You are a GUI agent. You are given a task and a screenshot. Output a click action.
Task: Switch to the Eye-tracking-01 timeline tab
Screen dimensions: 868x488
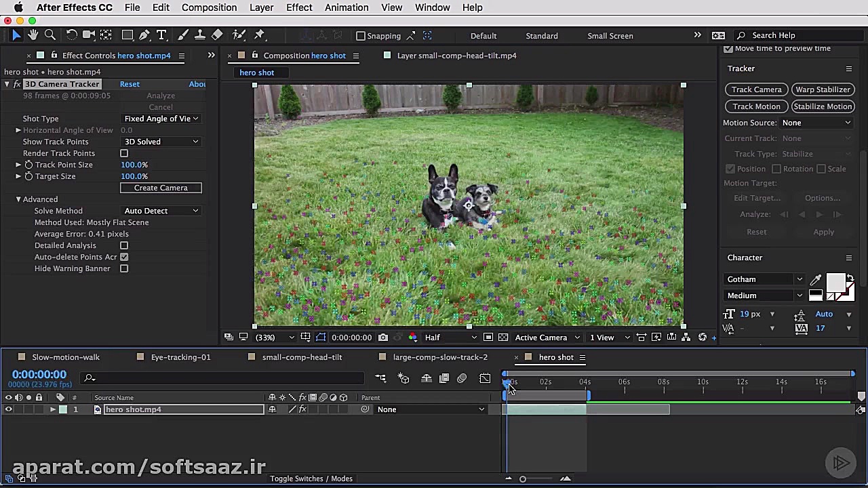click(x=180, y=357)
